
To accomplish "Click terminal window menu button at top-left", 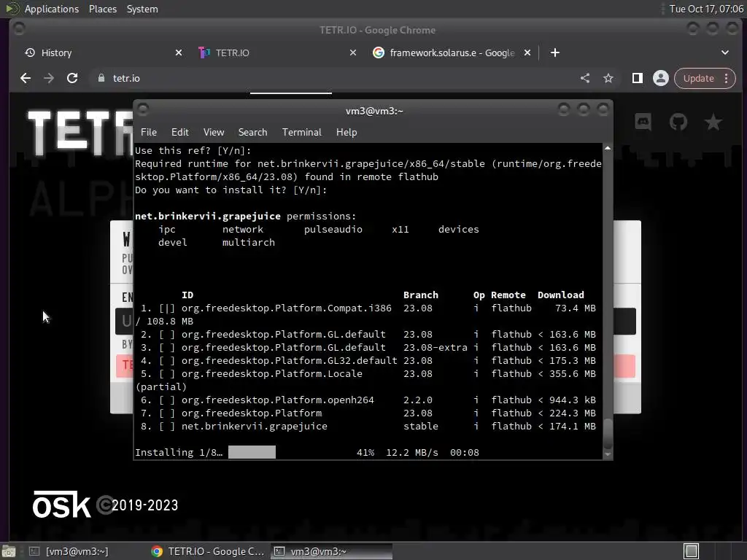I will click(143, 110).
